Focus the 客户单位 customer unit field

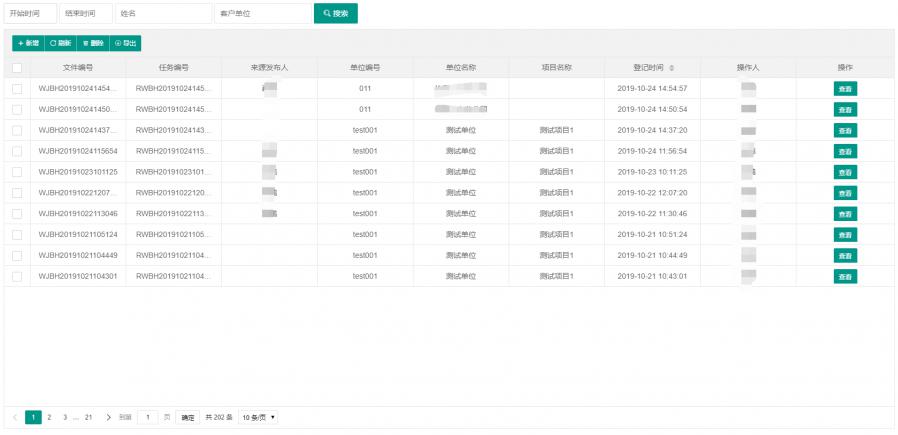pos(262,14)
